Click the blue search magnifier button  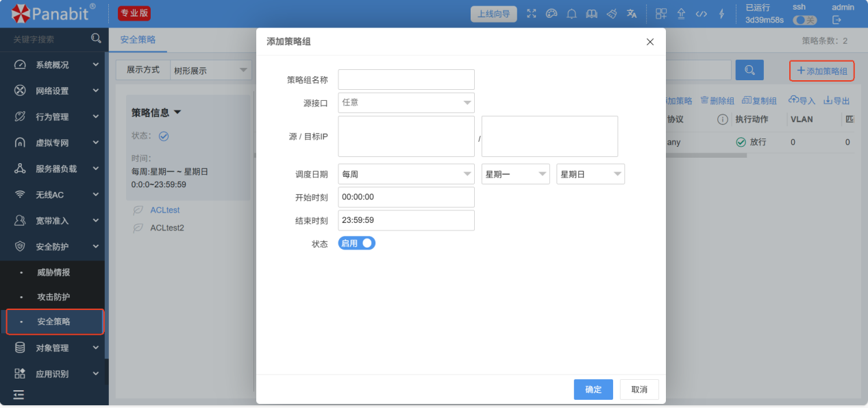(749, 70)
